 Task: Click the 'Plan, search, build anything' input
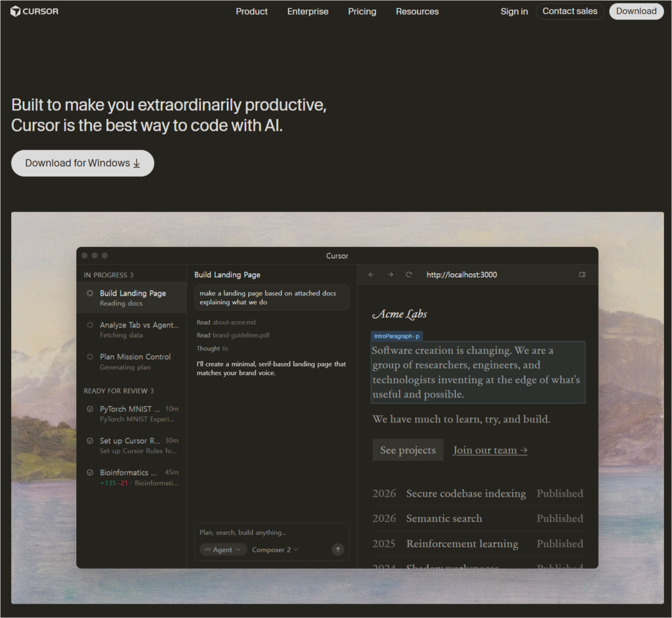pyautogui.click(x=271, y=533)
